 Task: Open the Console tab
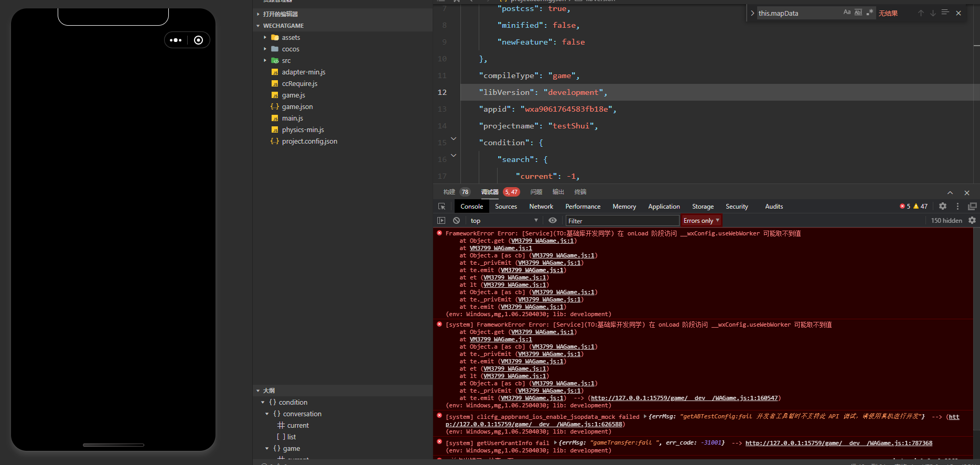472,207
